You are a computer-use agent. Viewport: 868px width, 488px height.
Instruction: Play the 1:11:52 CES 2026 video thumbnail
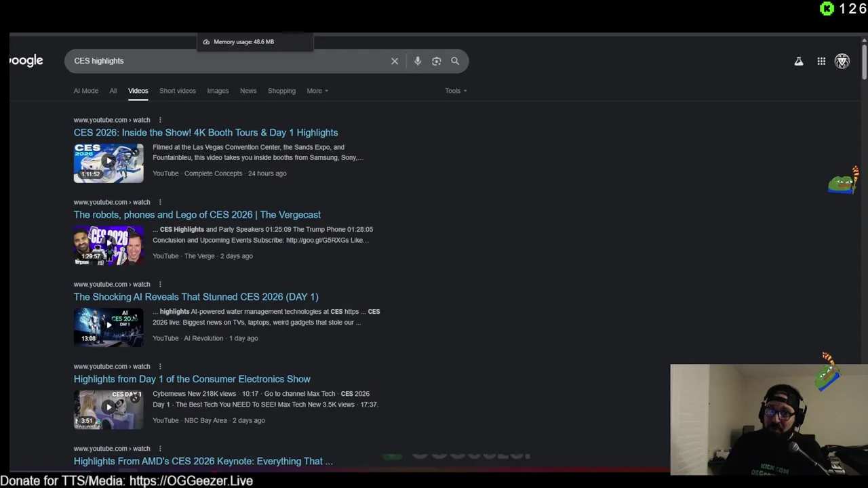108,163
